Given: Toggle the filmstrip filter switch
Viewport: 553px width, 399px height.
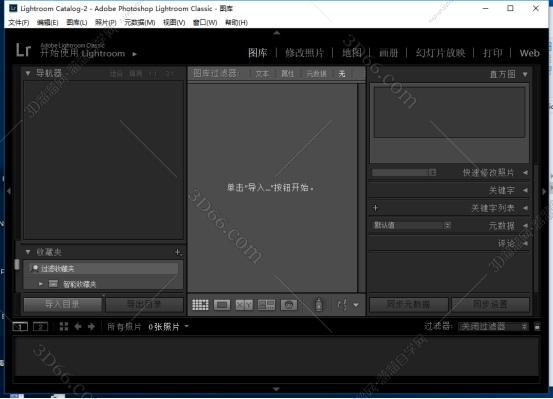Looking at the screenshot, I should click(x=537, y=327).
